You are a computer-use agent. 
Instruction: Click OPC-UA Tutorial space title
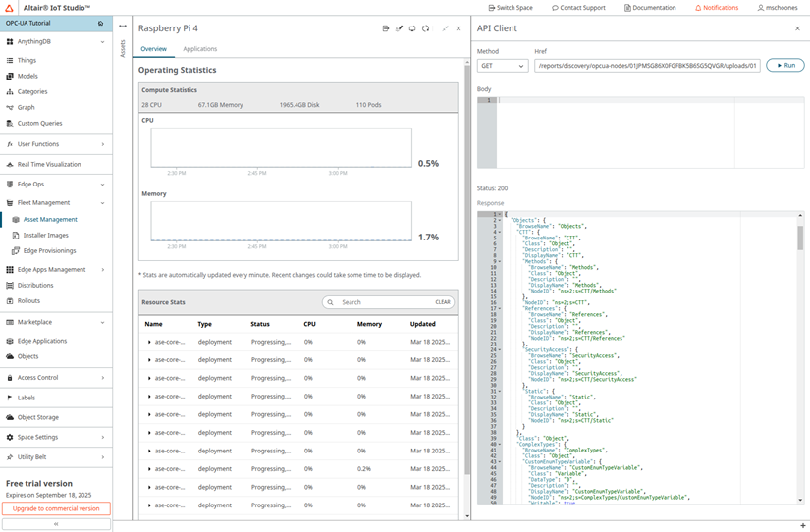click(x=27, y=24)
